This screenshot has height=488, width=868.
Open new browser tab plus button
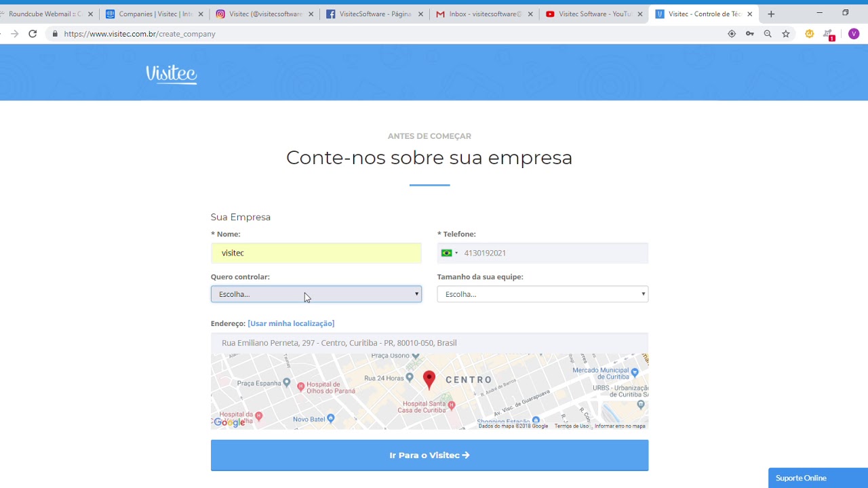click(771, 14)
